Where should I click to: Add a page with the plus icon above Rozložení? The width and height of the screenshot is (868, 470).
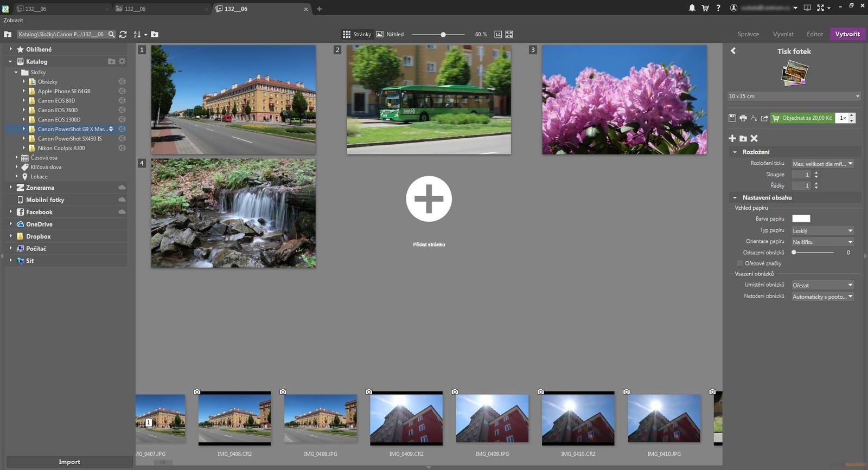(x=732, y=138)
